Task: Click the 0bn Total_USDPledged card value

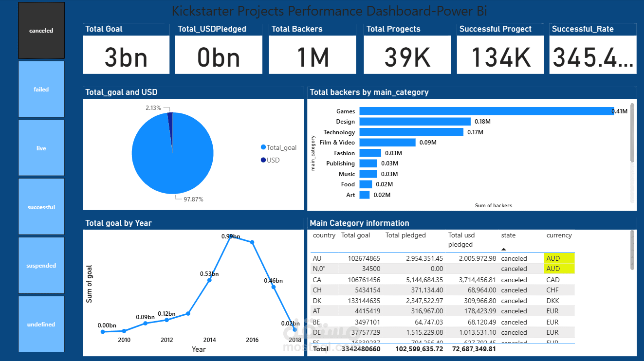Action: [x=219, y=57]
